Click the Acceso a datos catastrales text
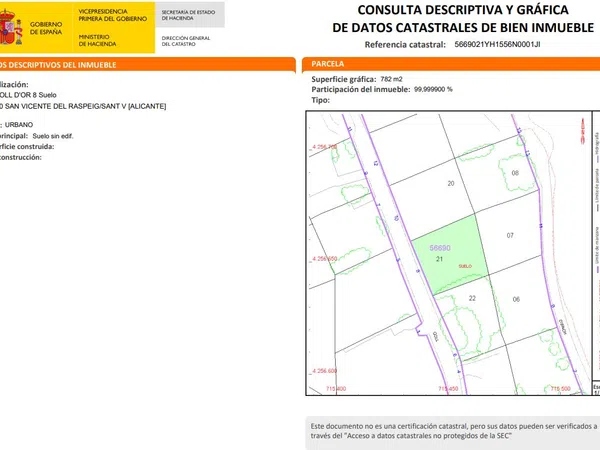Screen dimensions: 600x450 (x=426, y=437)
